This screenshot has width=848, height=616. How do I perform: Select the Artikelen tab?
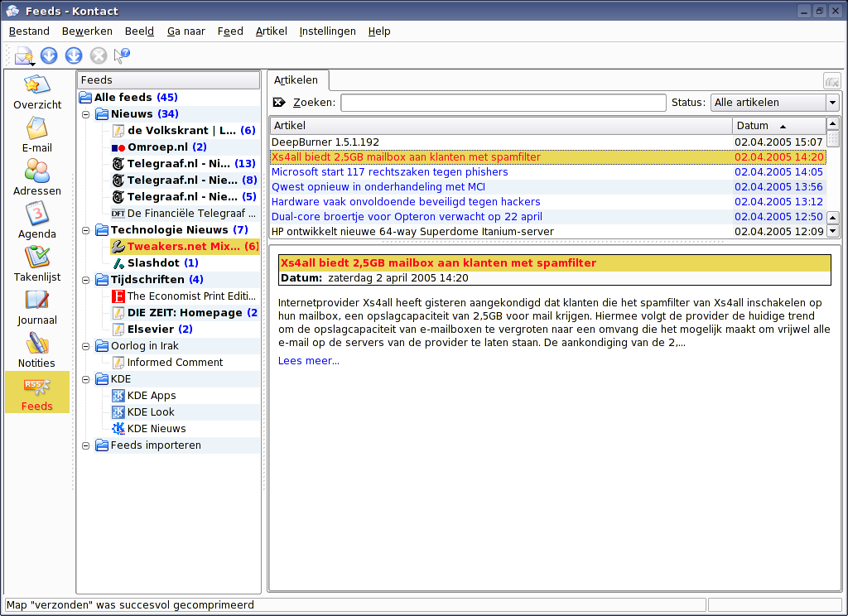pos(296,80)
